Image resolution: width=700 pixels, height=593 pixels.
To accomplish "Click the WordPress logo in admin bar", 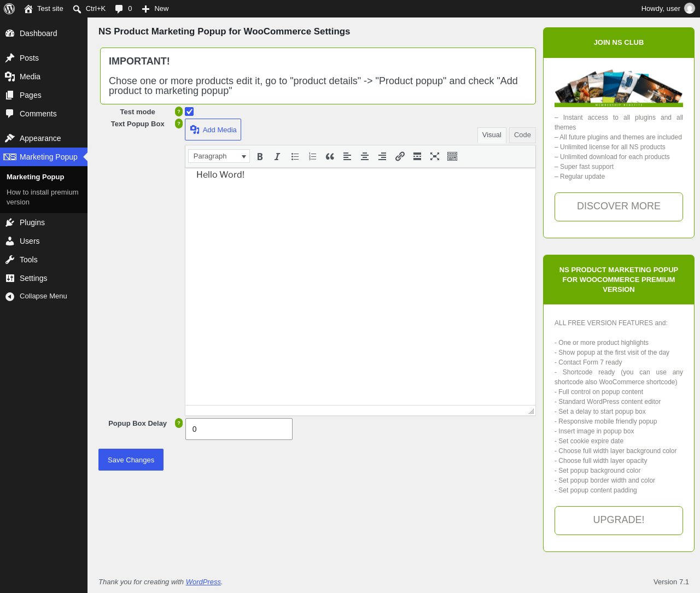I will [9, 9].
